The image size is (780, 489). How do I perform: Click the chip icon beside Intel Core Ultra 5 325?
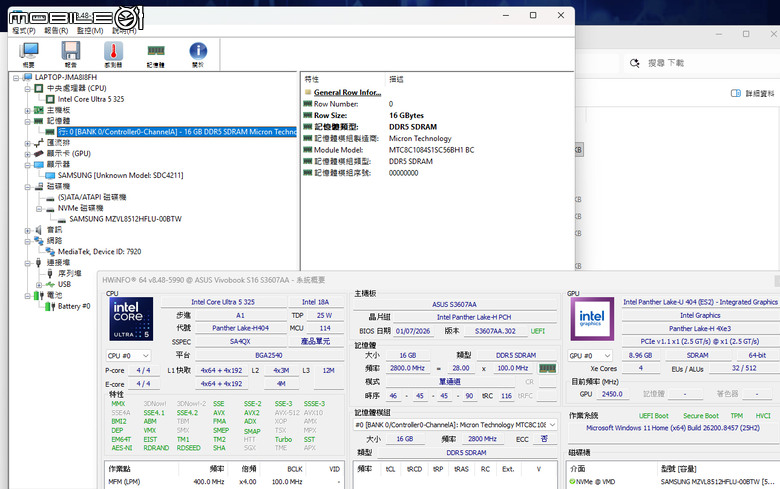[50, 99]
